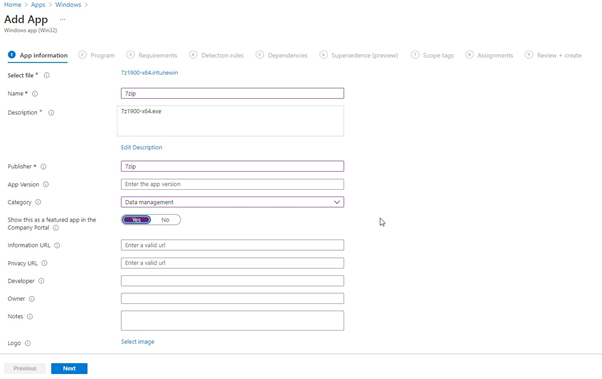Click the Publisher info icon
The height and width of the screenshot is (379, 602).
coord(43,167)
